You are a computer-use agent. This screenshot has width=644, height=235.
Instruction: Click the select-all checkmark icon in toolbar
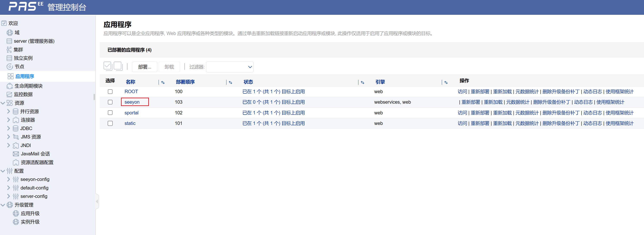107,66
